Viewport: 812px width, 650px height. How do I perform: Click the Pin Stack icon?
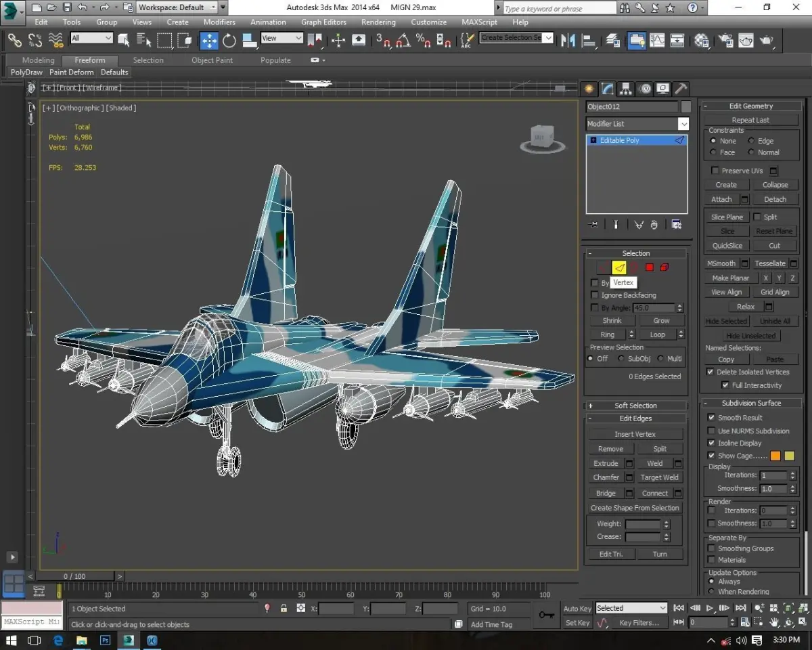594,225
